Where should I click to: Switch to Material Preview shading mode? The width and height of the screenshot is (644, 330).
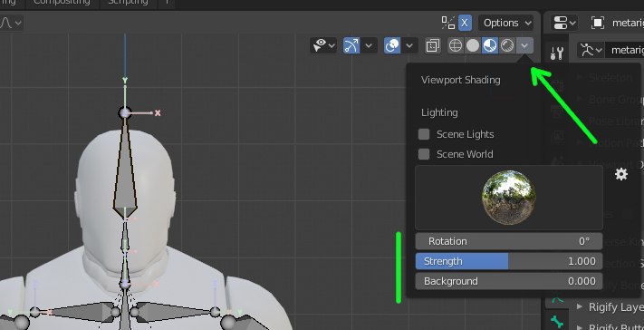[490, 45]
